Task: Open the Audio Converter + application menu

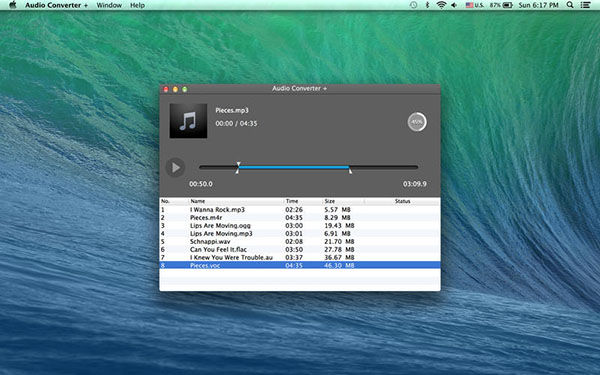Action: [56, 5]
